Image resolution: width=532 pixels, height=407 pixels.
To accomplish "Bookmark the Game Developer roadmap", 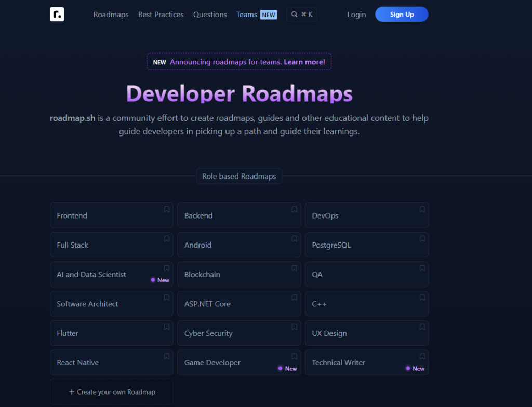I will tap(295, 357).
